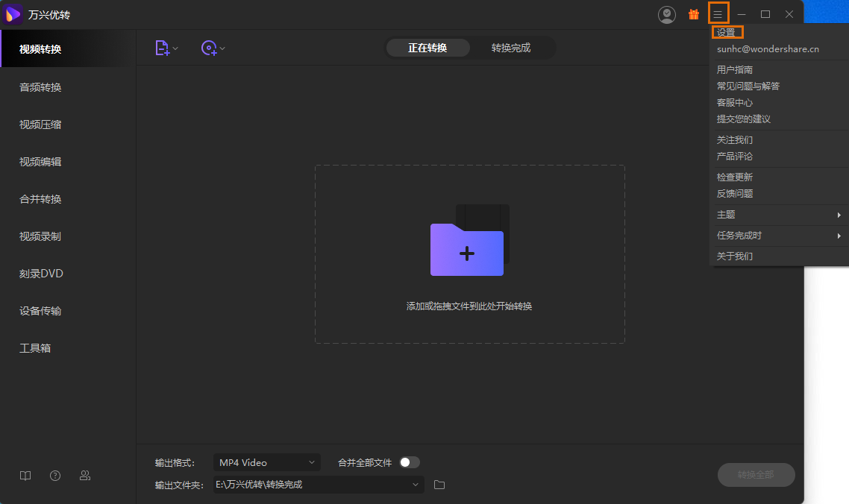Go to 刻录DVD section
The image size is (849, 504).
(x=41, y=274)
